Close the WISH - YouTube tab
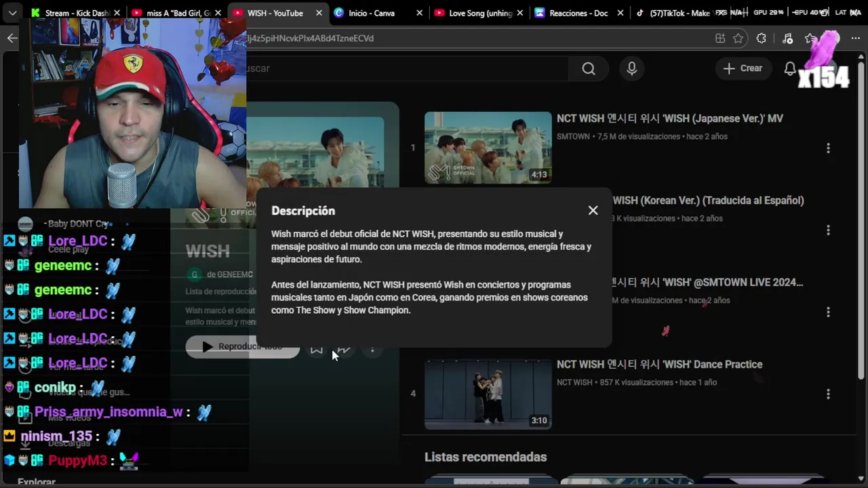The height and width of the screenshot is (488, 868). [x=319, y=13]
